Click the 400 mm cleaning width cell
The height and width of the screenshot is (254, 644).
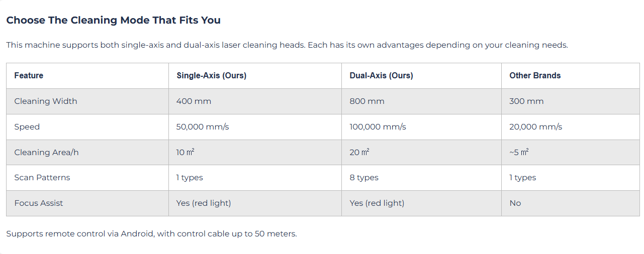point(194,101)
